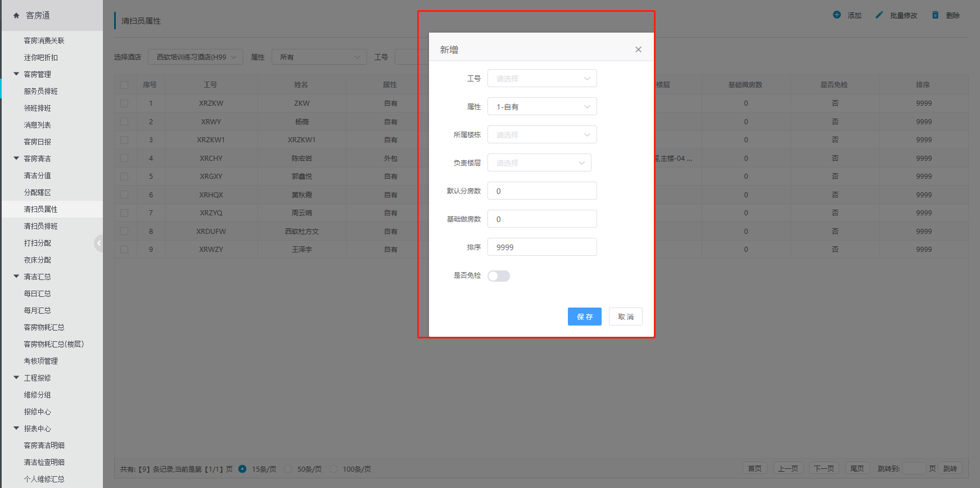Click the 工号 cell XRDUFW
The image size is (980, 488).
coord(211,232)
